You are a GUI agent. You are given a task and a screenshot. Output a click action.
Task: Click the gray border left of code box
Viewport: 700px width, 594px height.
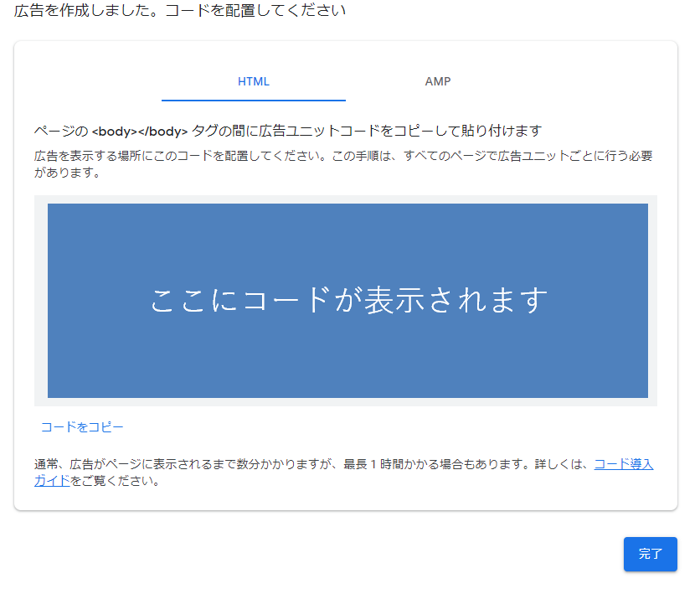[x=40, y=300]
